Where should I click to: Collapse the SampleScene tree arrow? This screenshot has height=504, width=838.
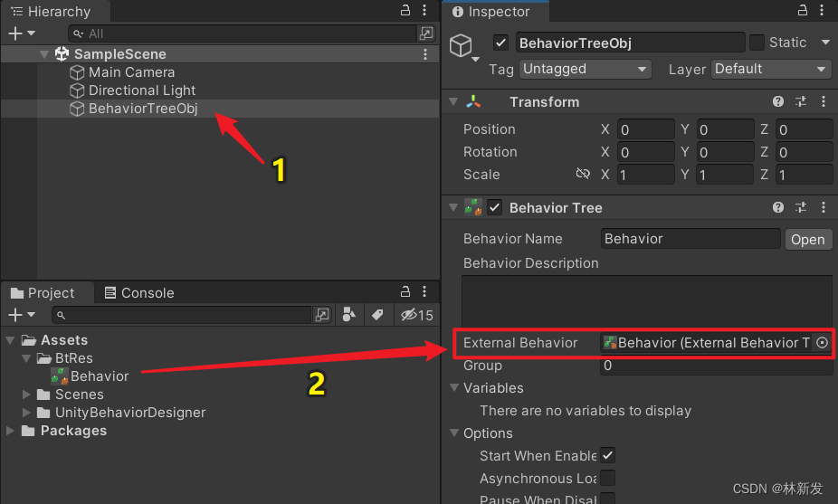pyautogui.click(x=44, y=54)
